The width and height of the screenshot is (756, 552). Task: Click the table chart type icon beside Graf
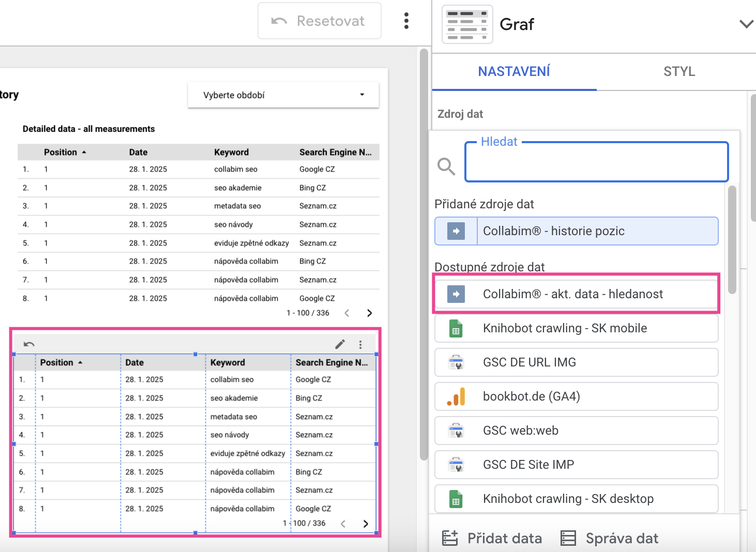pyautogui.click(x=467, y=24)
